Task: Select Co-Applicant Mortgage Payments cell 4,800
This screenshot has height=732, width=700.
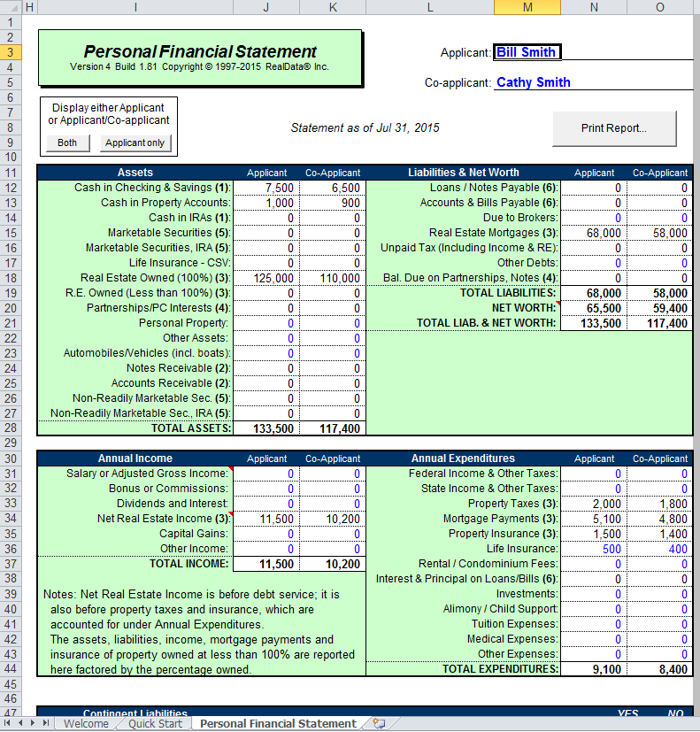Action: (x=660, y=519)
